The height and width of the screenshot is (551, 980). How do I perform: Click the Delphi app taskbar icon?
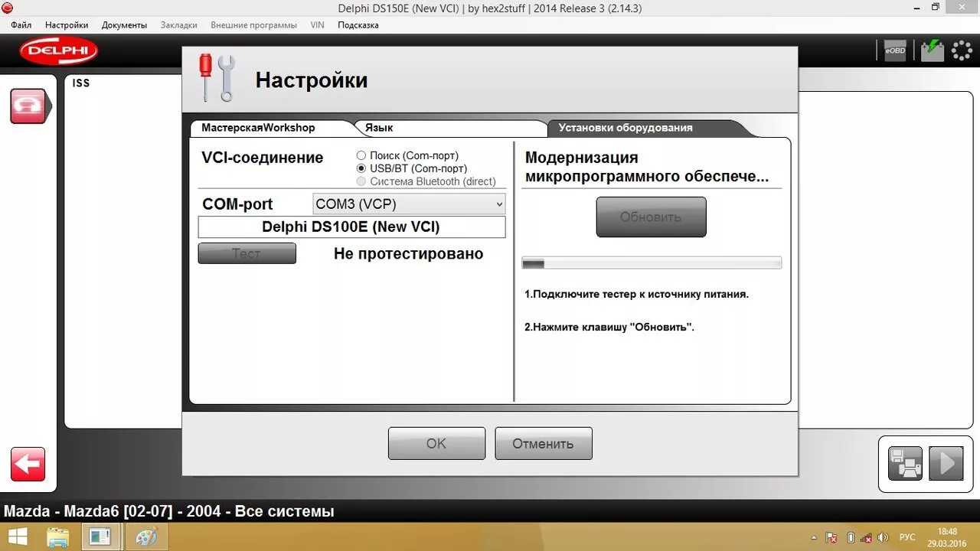pos(100,536)
